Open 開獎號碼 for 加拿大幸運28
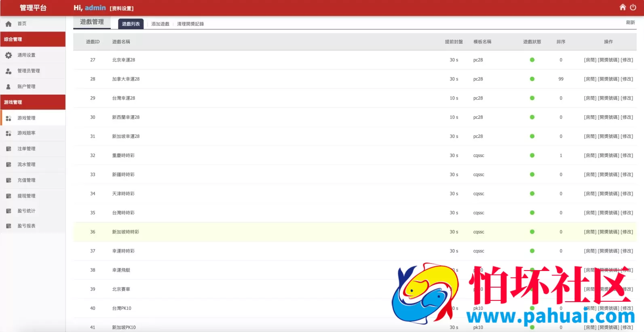Image resolution: width=644 pixels, height=332 pixels. [608, 79]
